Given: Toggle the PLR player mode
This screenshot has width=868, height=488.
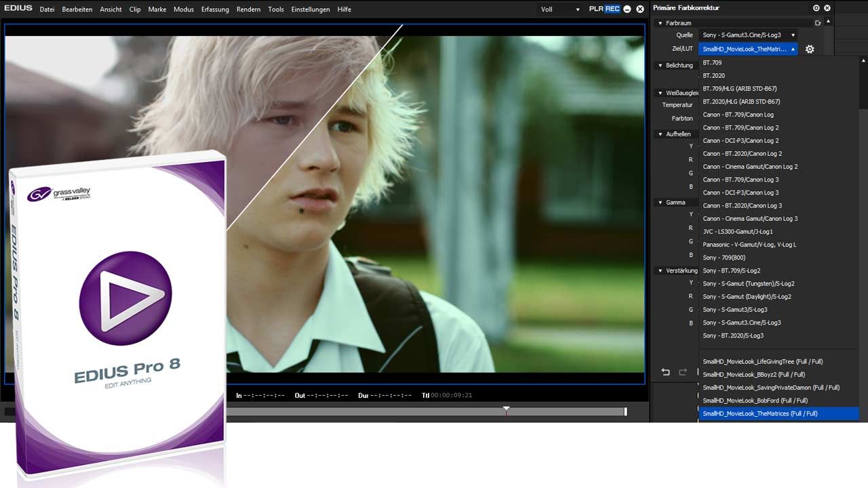Looking at the screenshot, I should (596, 9).
